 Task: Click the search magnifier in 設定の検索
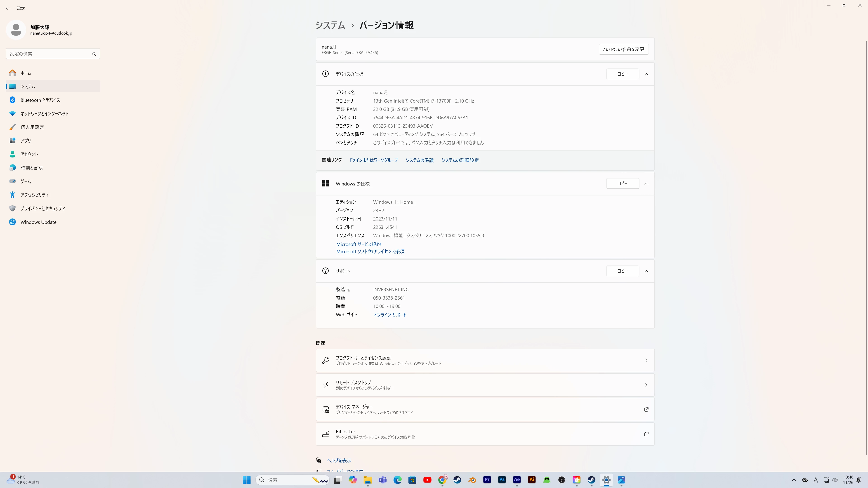click(x=94, y=54)
